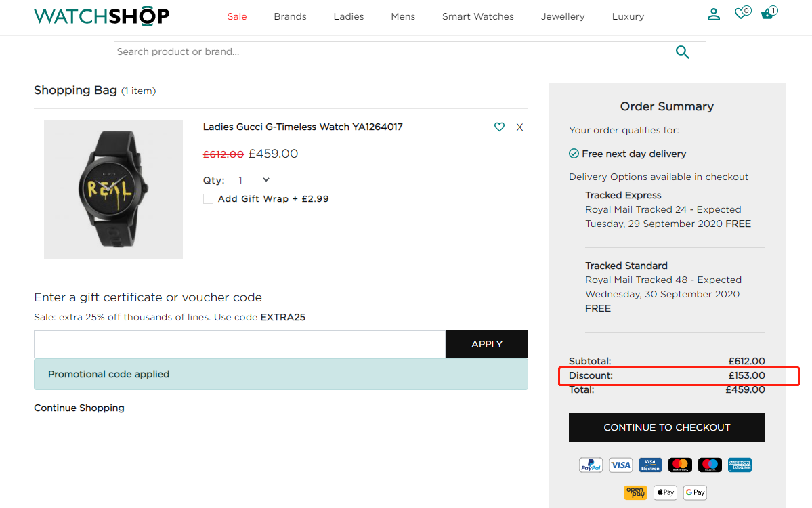Click the Google Pay icon
The width and height of the screenshot is (812, 508).
click(695, 492)
